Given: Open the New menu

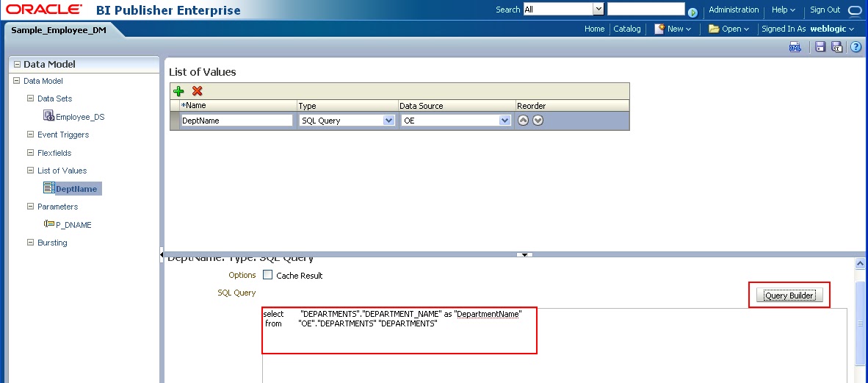Looking at the screenshot, I should coord(679,29).
